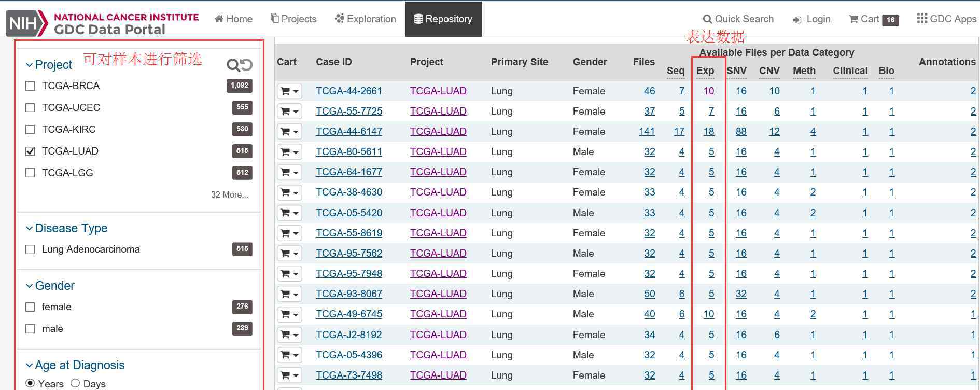This screenshot has height=390, width=980.
Task: Click cart button for case TCGA-80-5611
Action: [289, 152]
